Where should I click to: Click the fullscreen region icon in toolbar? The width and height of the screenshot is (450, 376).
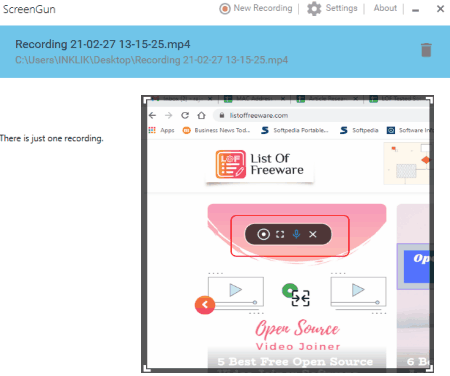[x=280, y=234]
